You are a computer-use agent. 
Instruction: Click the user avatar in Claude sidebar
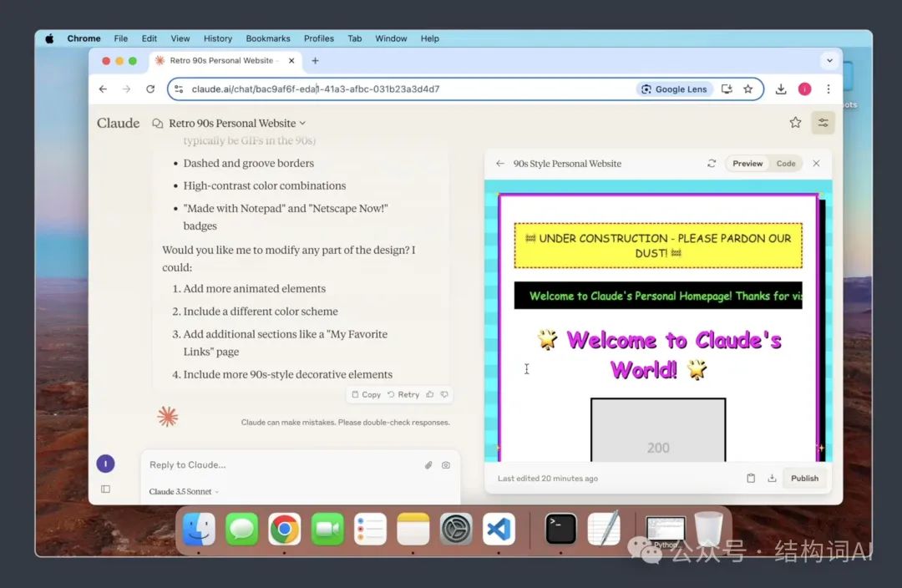point(105,464)
